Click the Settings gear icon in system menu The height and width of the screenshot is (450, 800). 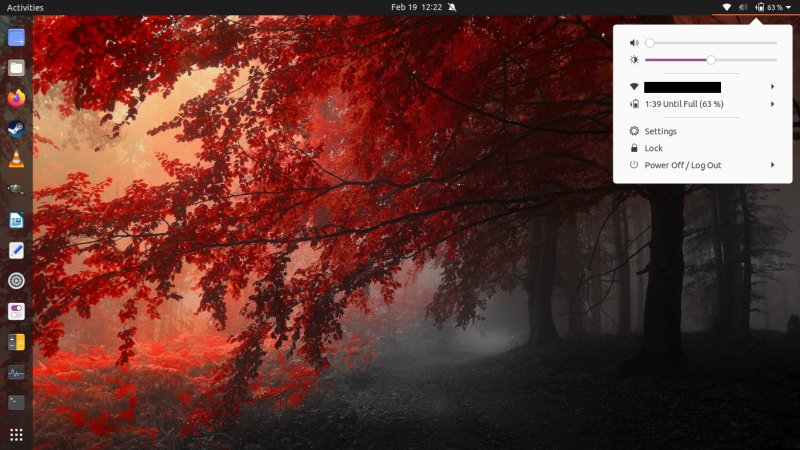[x=634, y=131]
